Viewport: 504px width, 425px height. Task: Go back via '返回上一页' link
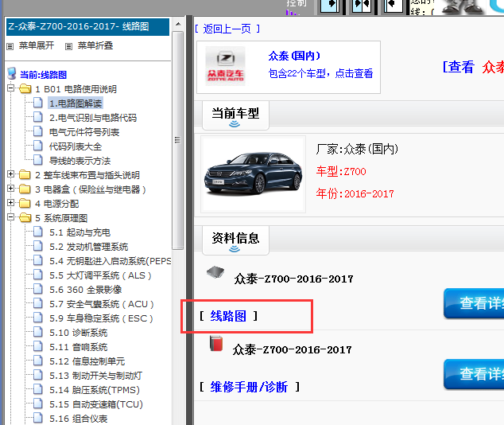(x=227, y=29)
